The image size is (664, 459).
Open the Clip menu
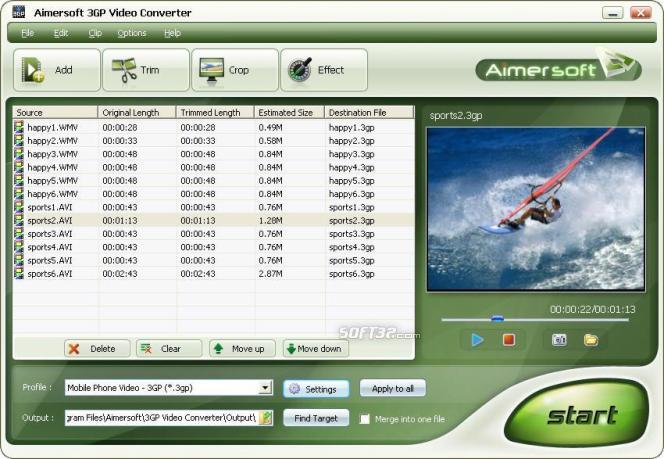pos(95,33)
